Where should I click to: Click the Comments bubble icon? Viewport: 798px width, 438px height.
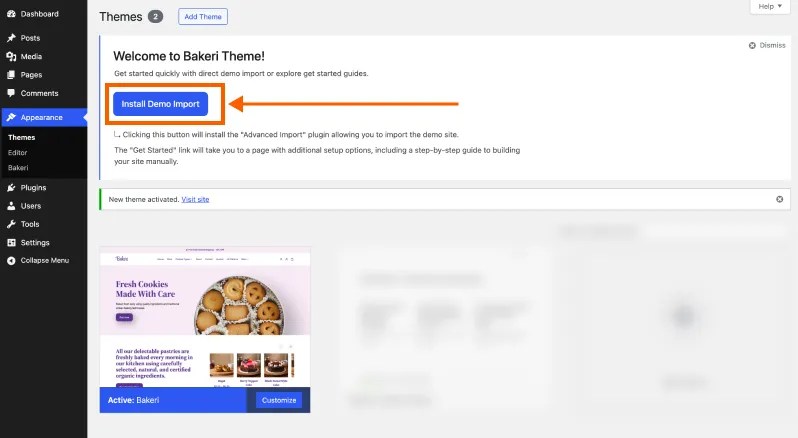11,93
